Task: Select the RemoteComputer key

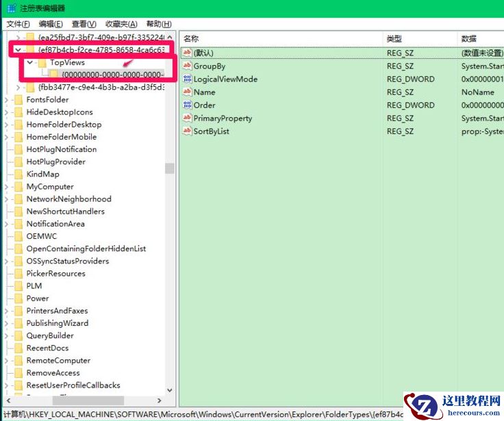Action: tap(58, 361)
